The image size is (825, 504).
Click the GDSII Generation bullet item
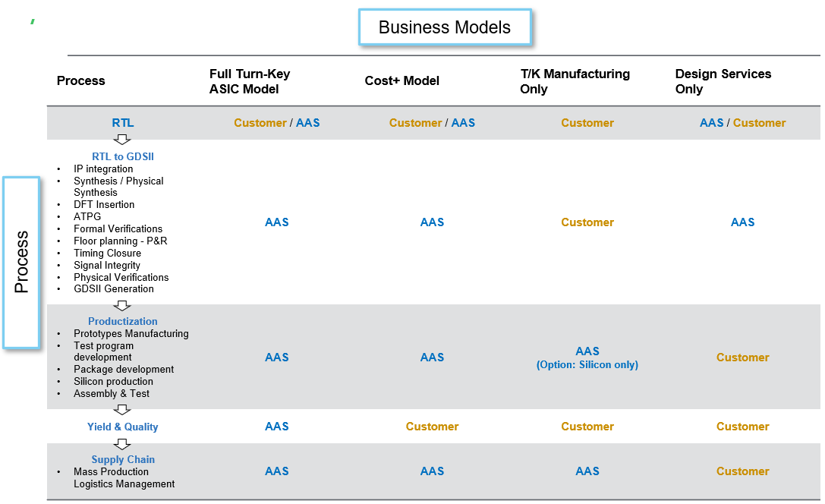(113, 288)
